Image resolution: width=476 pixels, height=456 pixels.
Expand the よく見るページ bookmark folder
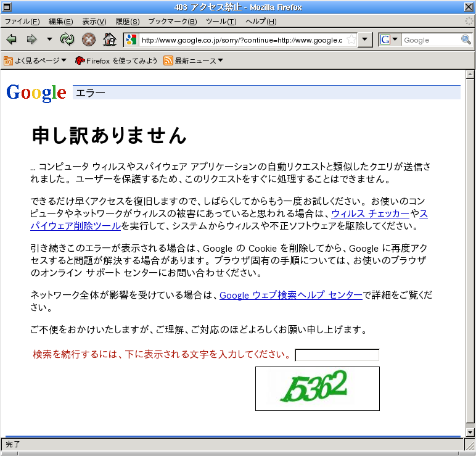click(x=35, y=60)
